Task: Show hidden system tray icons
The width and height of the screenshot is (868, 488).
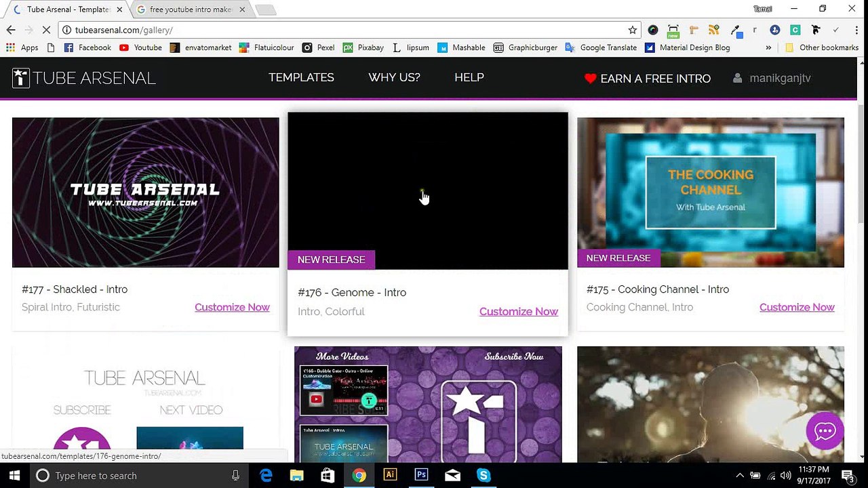Action: (740, 475)
